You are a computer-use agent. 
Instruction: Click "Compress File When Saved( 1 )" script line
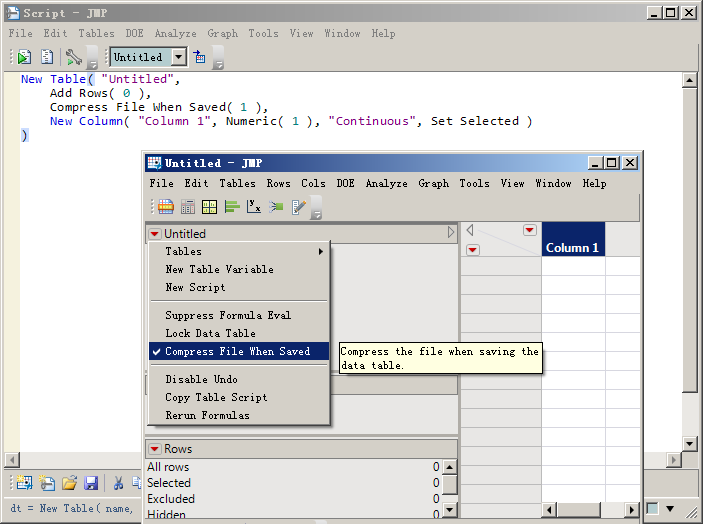pyautogui.click(x=159, y=107)
